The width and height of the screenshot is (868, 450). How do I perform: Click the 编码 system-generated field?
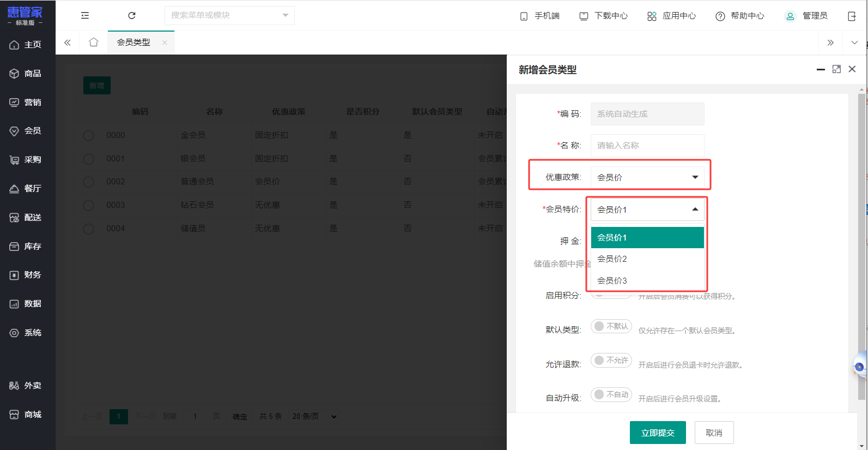[647, 114]
